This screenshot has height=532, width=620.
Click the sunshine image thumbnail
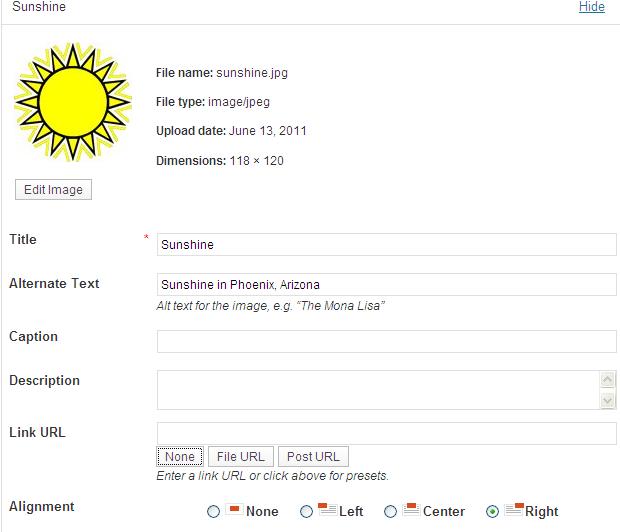(72, 103)
